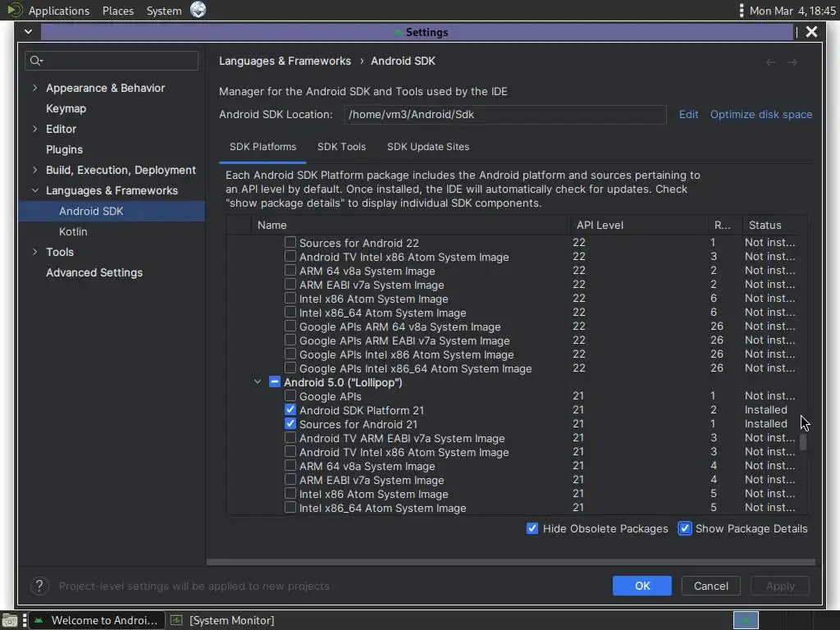The image size is (840, 630).
Task: Select the Android SDK tree item
Action: click(x=112, y=211)
